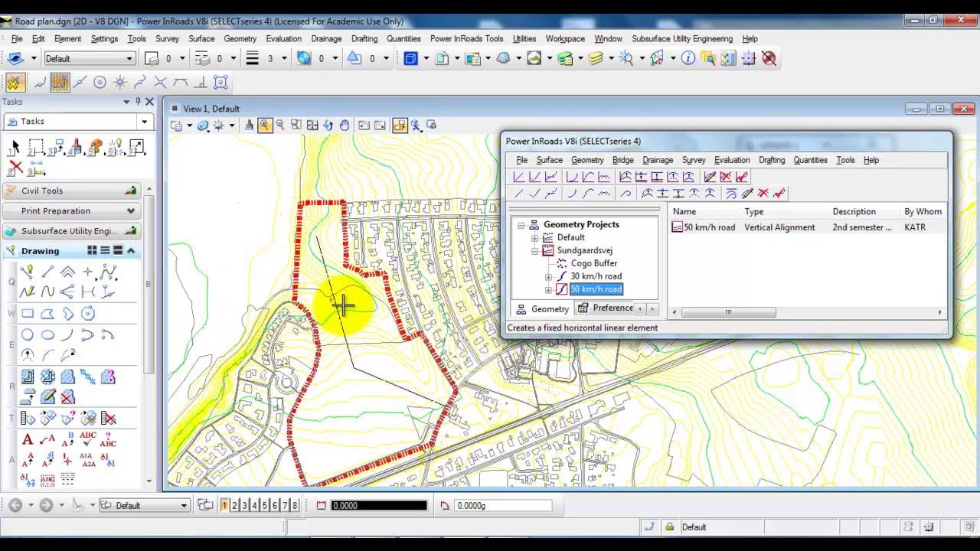Viewport: 980px width, 551px height.
Task: Collapse the Drawing task group
Action: [x=131, y=250]
